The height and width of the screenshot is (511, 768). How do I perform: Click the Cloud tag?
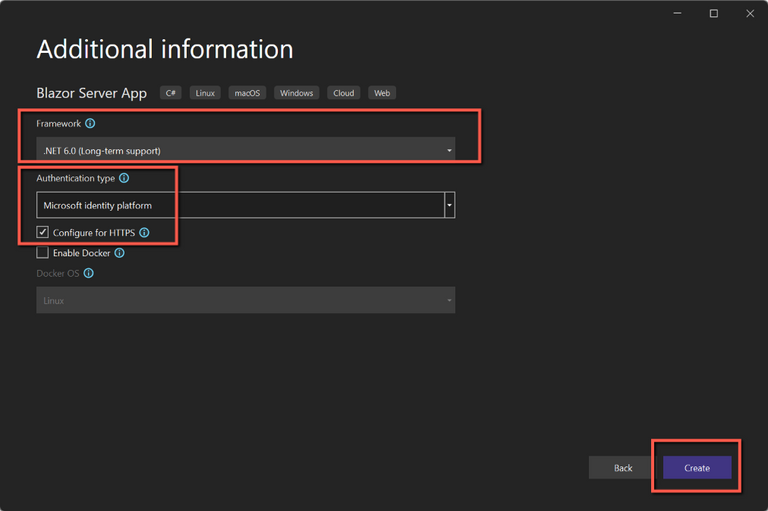coord(343,93)
